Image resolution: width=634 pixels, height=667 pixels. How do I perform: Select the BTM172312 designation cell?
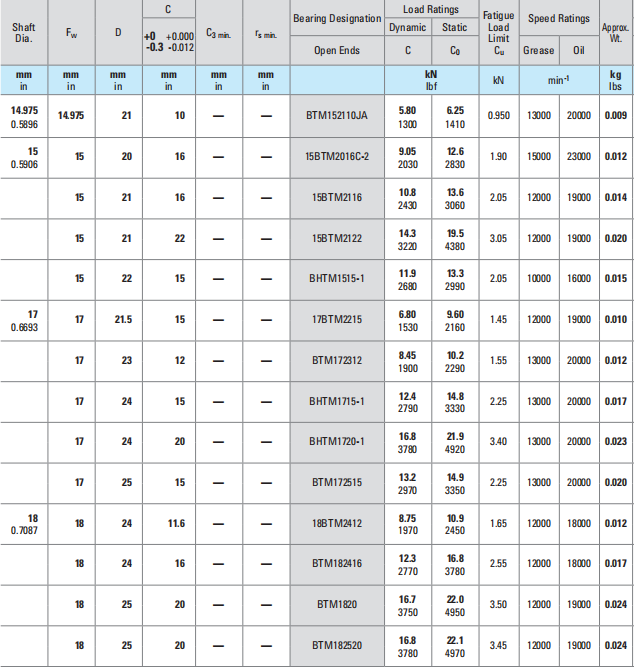(x=337, y=360)
